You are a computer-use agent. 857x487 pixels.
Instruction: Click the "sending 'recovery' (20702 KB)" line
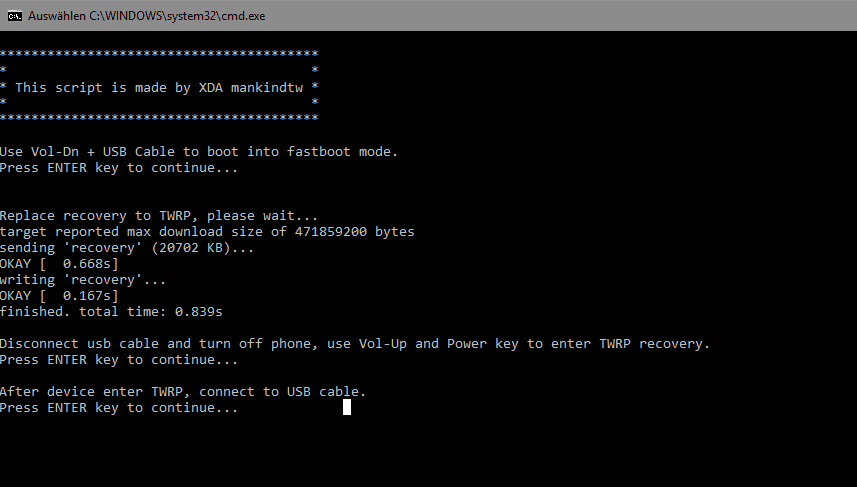tap(127, 248)
